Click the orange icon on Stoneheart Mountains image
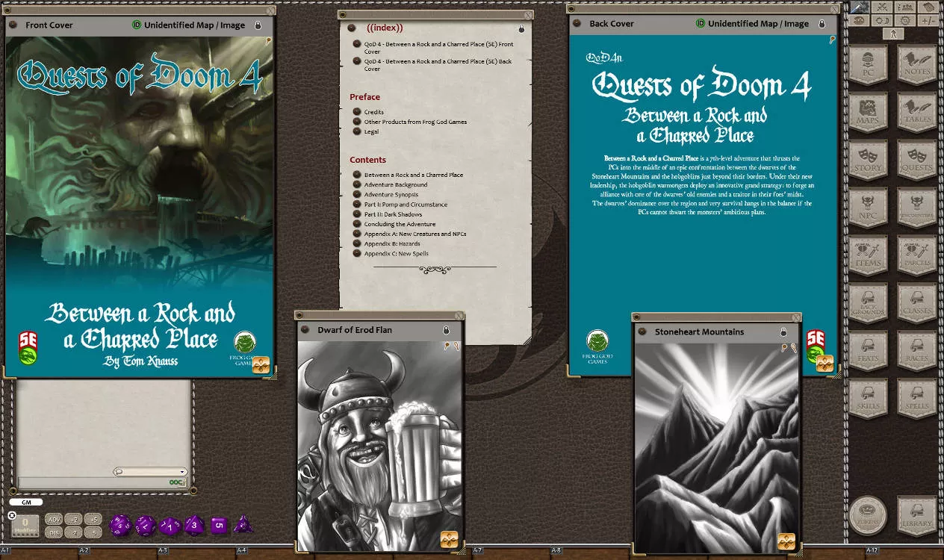Screen dimensions: 944x560 click(786, 541)
